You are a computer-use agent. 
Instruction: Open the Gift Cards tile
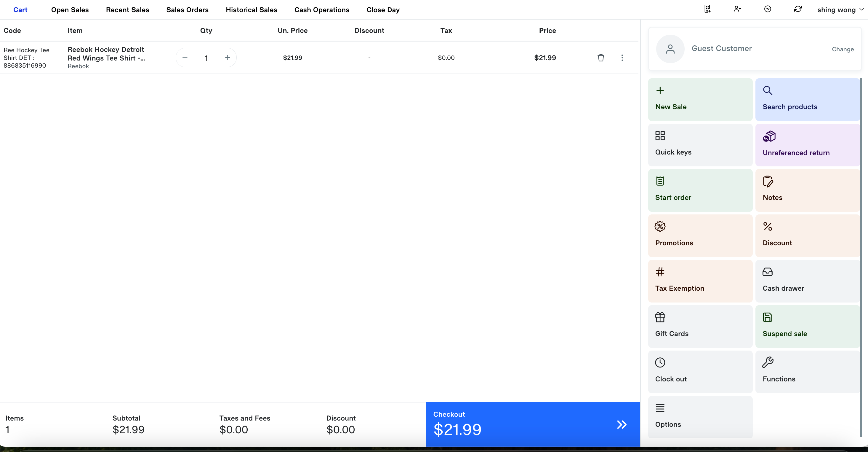click(x=700, y=326)
